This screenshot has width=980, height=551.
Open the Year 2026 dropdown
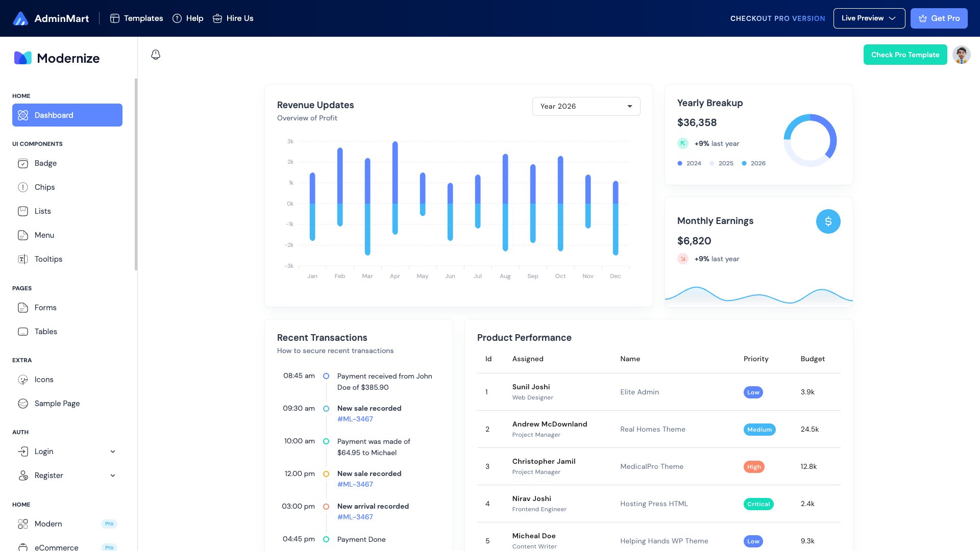click(586, 106)
